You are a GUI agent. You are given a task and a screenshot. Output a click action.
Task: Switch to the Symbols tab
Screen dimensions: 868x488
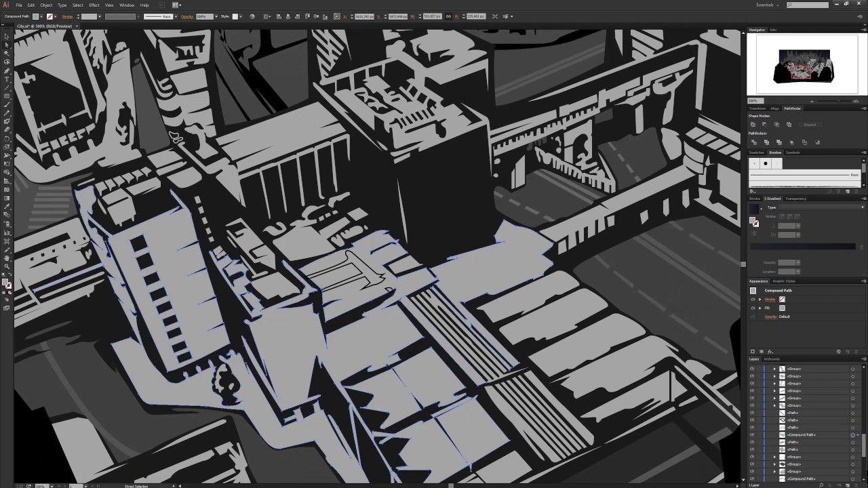click(x=793, y=152)
